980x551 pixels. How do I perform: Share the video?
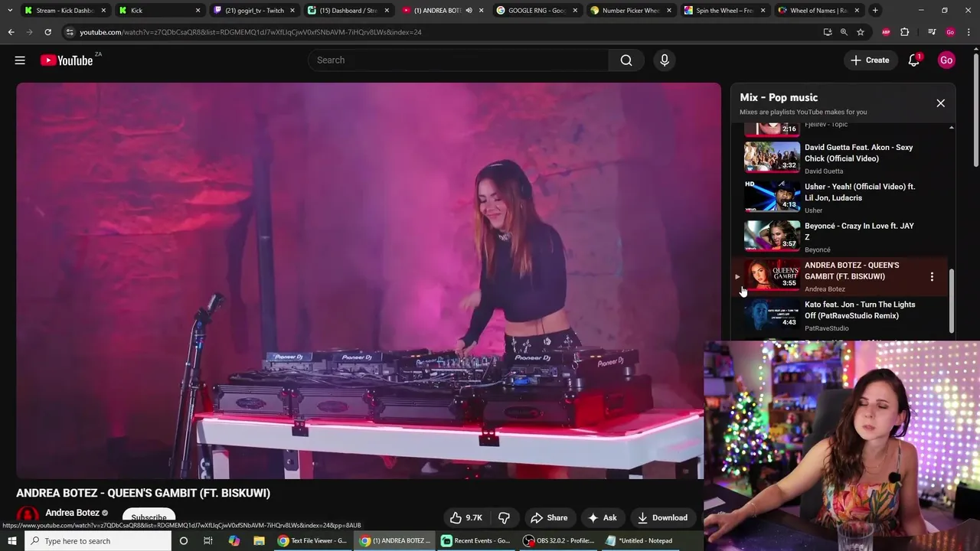[x=549, y=518]
